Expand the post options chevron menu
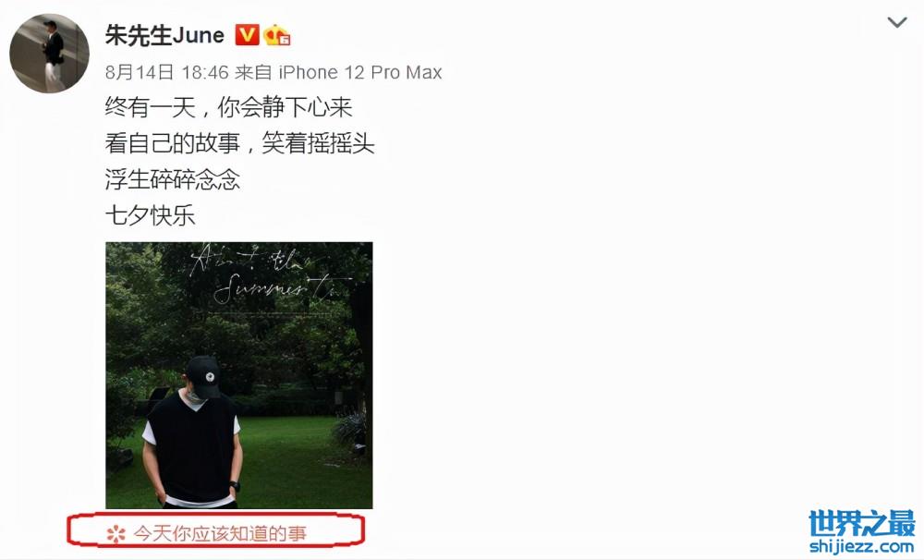924x560 pixels. pyautogui.click(x=897, y=23)
